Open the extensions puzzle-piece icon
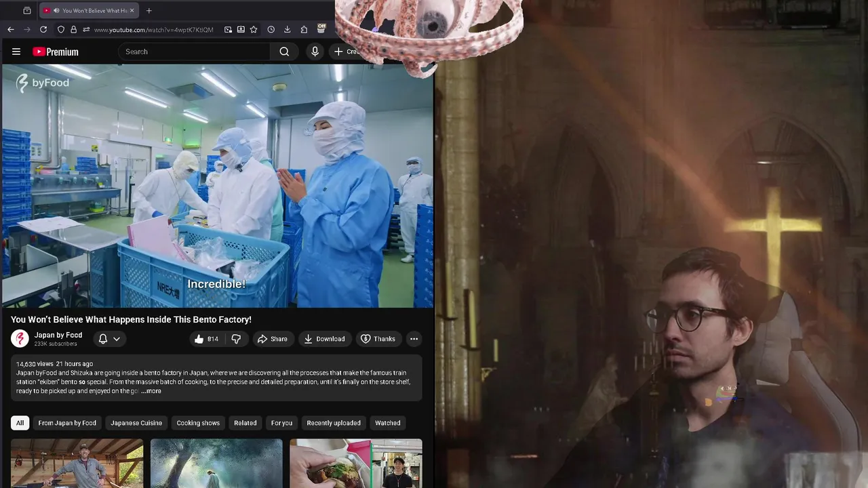This screenshot has width=868, height=488. click(x=304, y=30)
